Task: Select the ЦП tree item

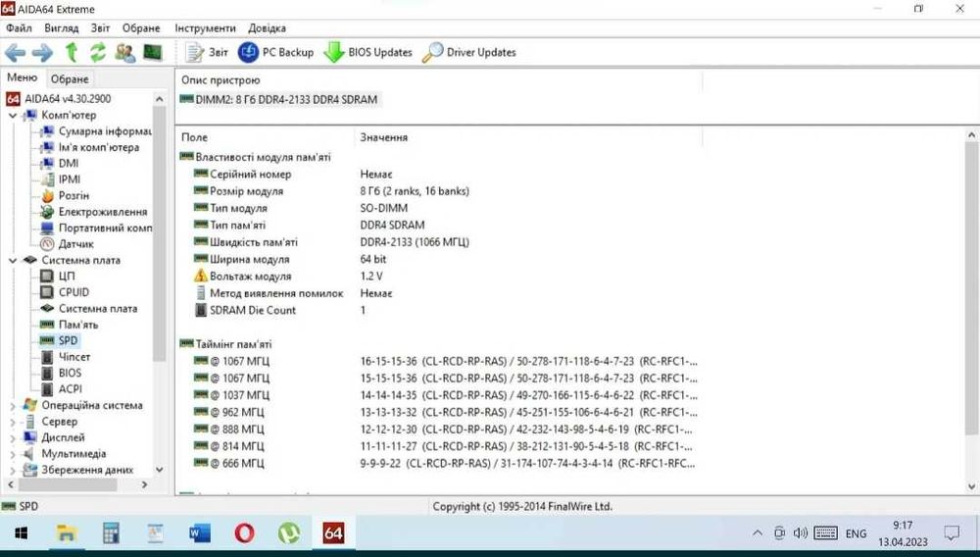Action: (58, 277)
